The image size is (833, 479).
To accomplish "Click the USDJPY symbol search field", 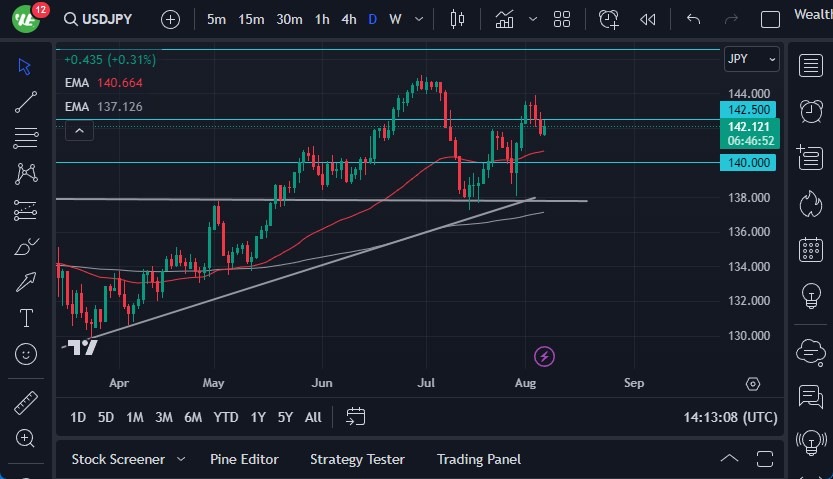I will 105,19.
